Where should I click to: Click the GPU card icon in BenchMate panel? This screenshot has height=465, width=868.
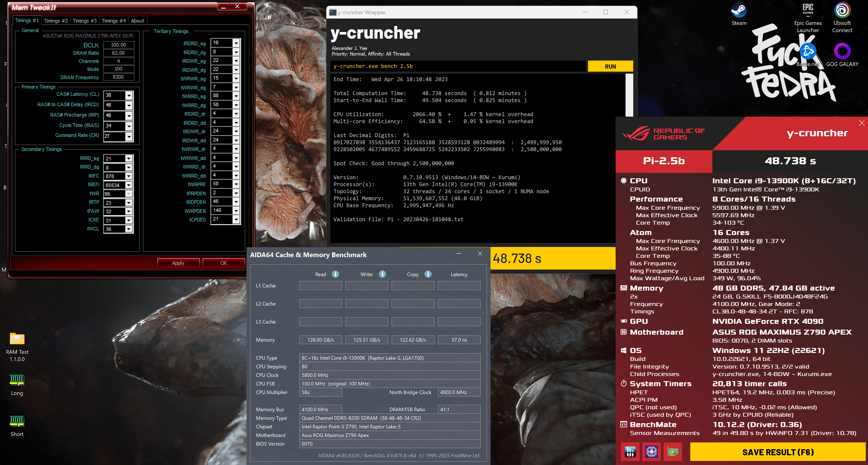(x=624, y=321)
